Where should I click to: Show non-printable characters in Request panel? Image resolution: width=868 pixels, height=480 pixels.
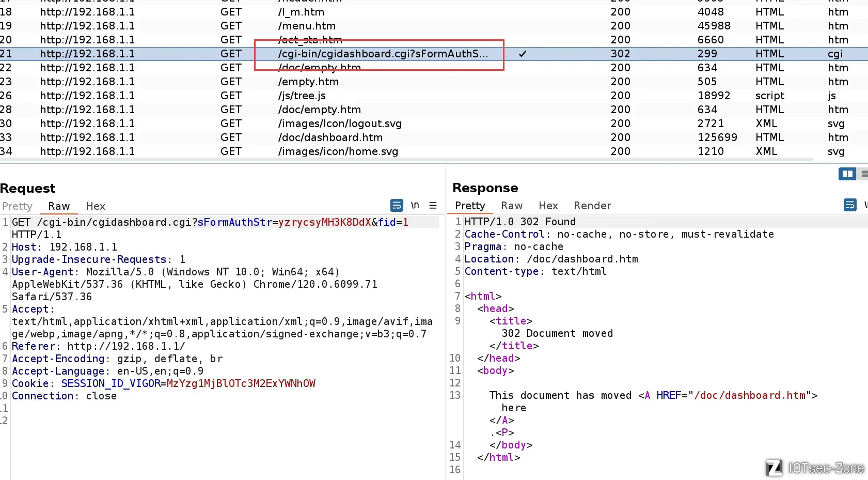(x=415, y=205)
